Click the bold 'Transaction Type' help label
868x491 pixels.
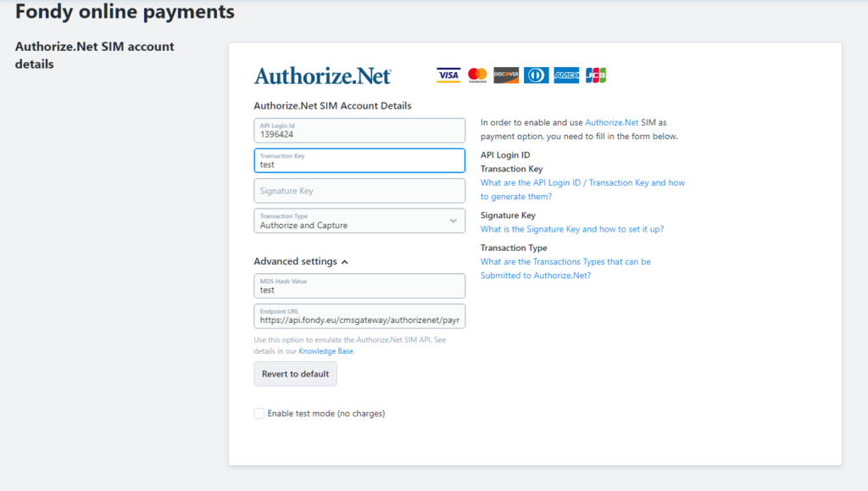(x=514, y=248)
